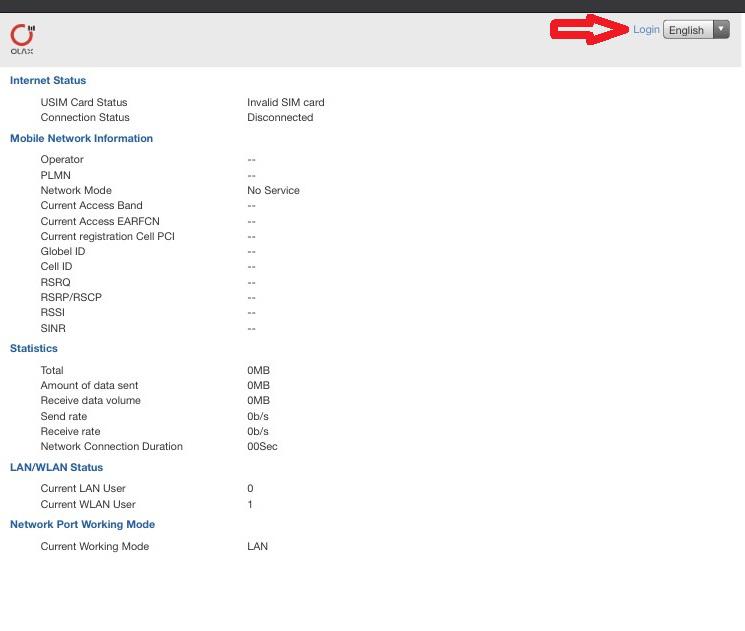Click the Network Port Working Mode heading

click(82, 524)
